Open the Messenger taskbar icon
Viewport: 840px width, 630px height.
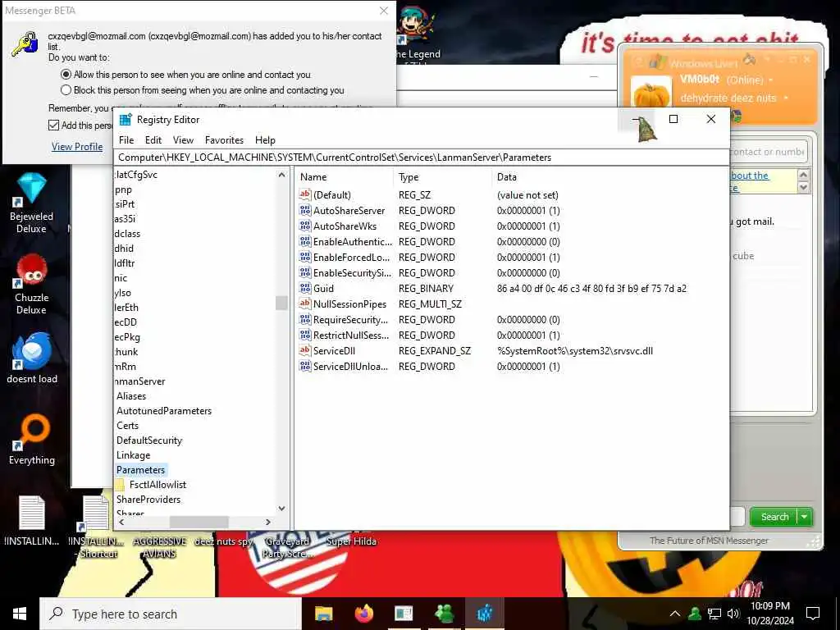click(444, 614)
